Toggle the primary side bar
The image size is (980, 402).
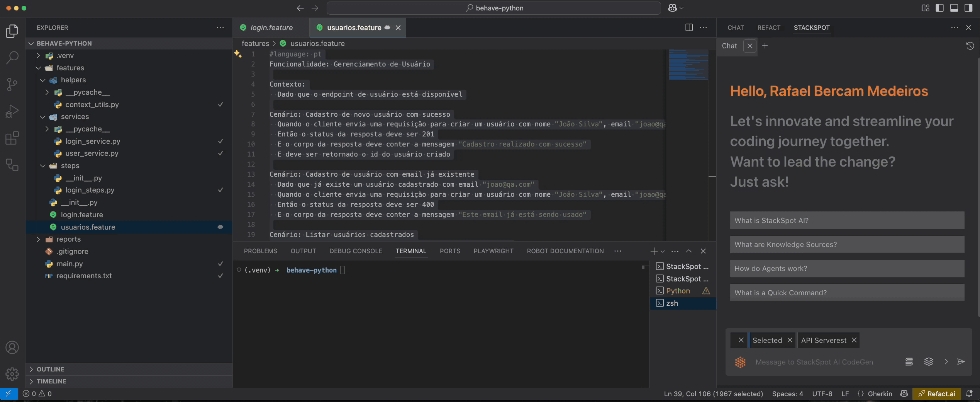[x=940, y=8]
